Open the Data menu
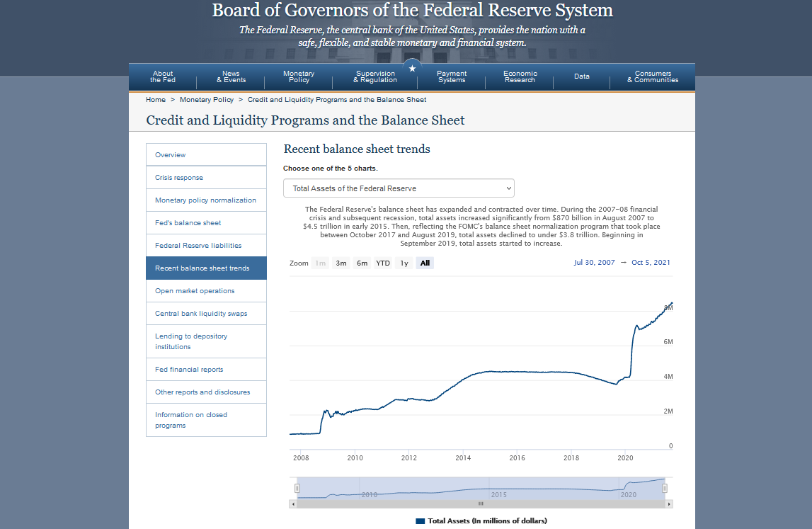812x529 pixels. click(581, 76)
